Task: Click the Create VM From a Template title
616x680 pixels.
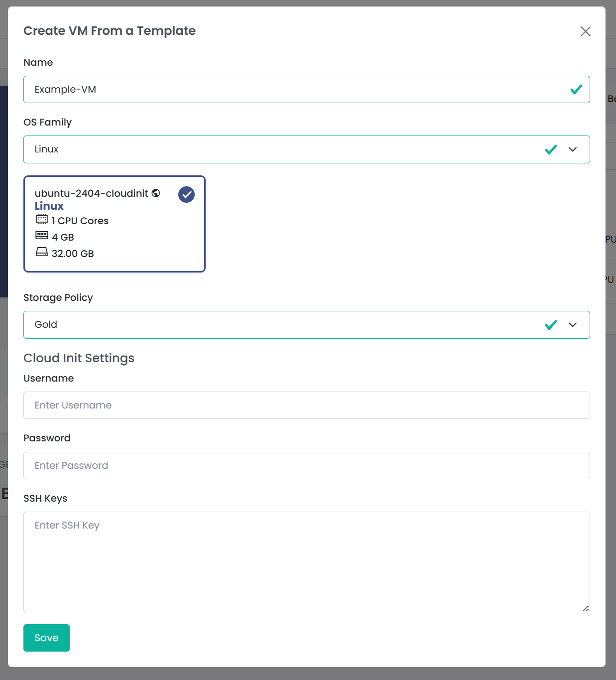Action: tap(109, 30)
